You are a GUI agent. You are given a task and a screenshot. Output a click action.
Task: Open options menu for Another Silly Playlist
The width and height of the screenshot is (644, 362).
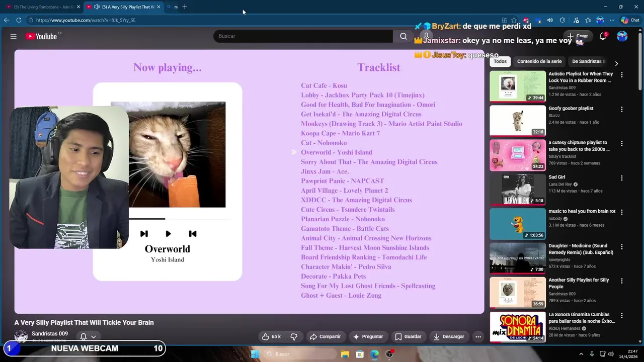[622, 281]
